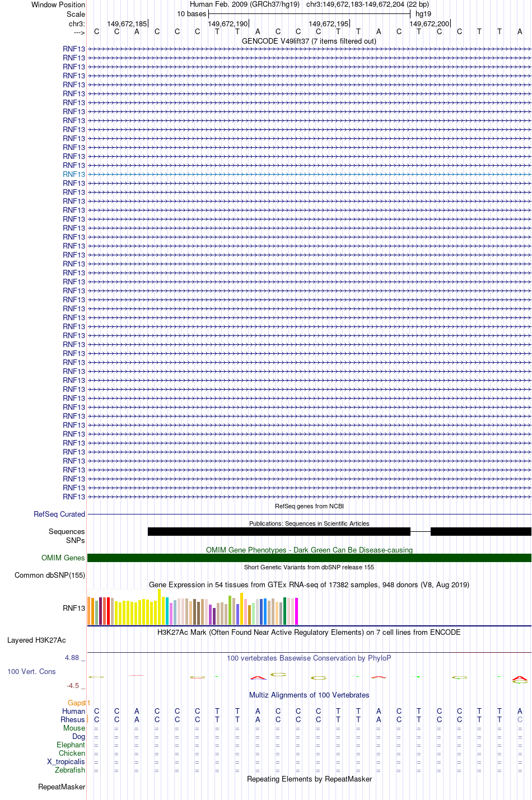Open 'Repeating Elements by RepeatMasker' heading
The width and height of the screenshot is (532, 800).
pyautogui.click(x=309, y=779)
